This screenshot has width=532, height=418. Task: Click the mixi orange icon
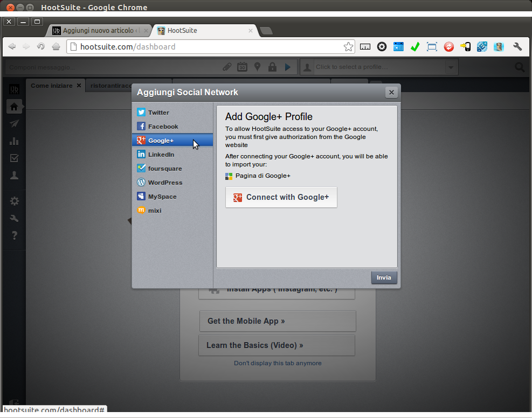coord(141,210)
